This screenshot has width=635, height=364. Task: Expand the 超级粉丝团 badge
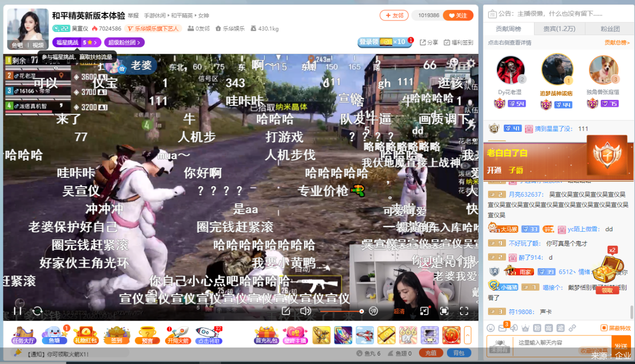[x=124, y=42]
